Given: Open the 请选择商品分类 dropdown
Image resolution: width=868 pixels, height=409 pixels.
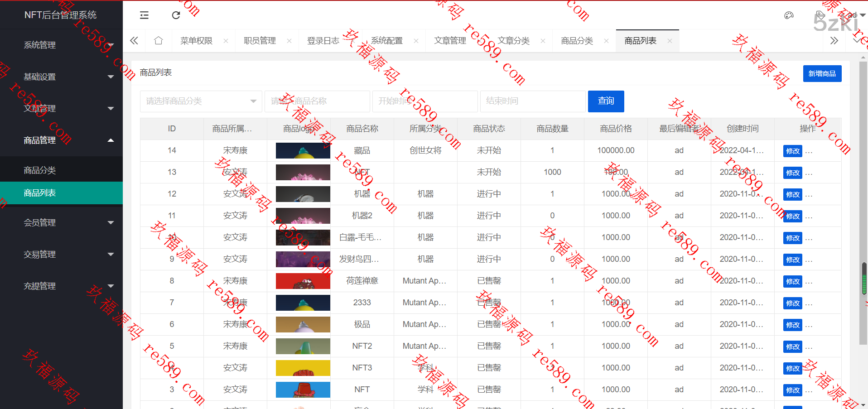Looking at the screenshot, I should (201, 101).
